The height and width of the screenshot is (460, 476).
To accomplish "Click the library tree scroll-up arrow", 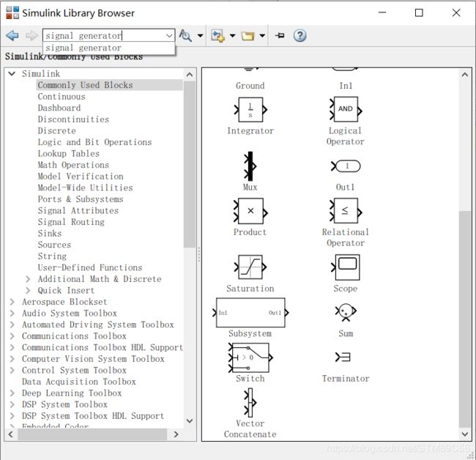I will click(x=190, y=75).
